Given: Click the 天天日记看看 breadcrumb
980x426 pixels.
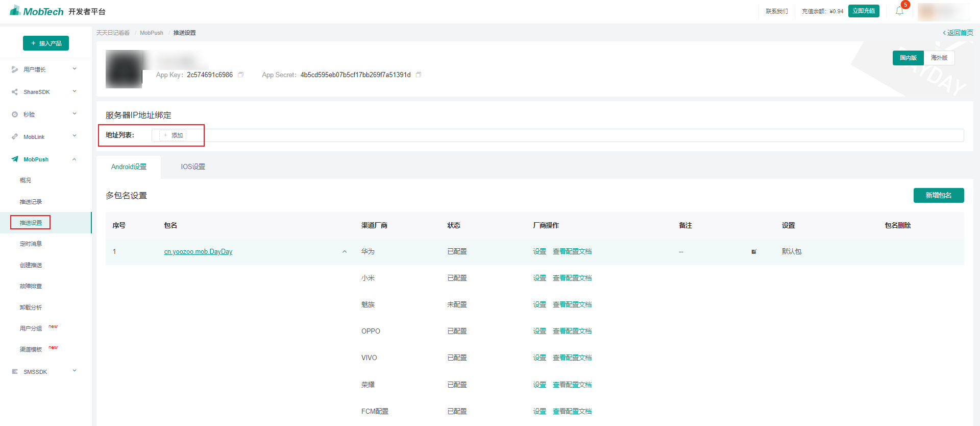Looking at the screenshot, I should 113,33.
